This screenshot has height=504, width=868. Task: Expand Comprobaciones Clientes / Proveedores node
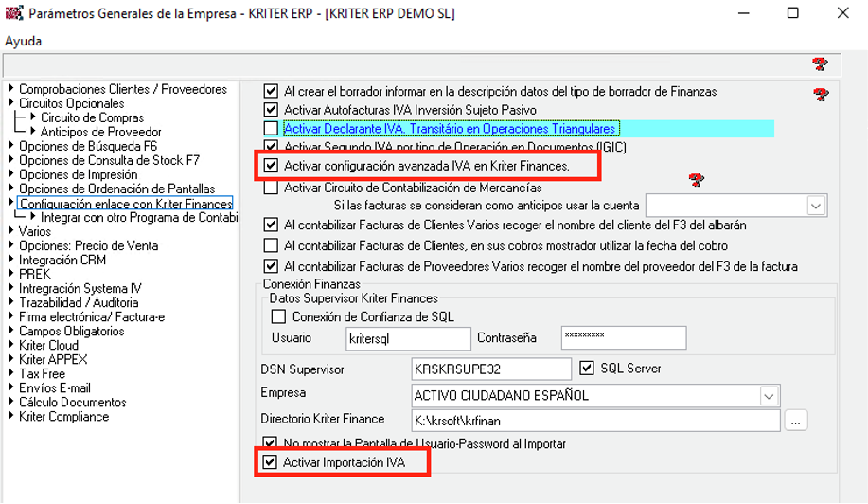click(11, 88)
